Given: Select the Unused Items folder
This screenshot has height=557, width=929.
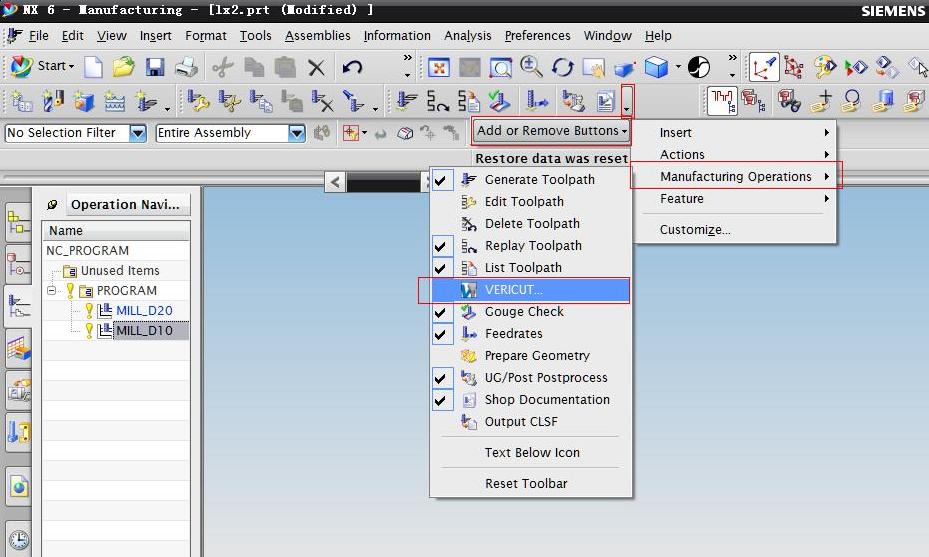Looking at the screenshot, I should tap(120, 271).
